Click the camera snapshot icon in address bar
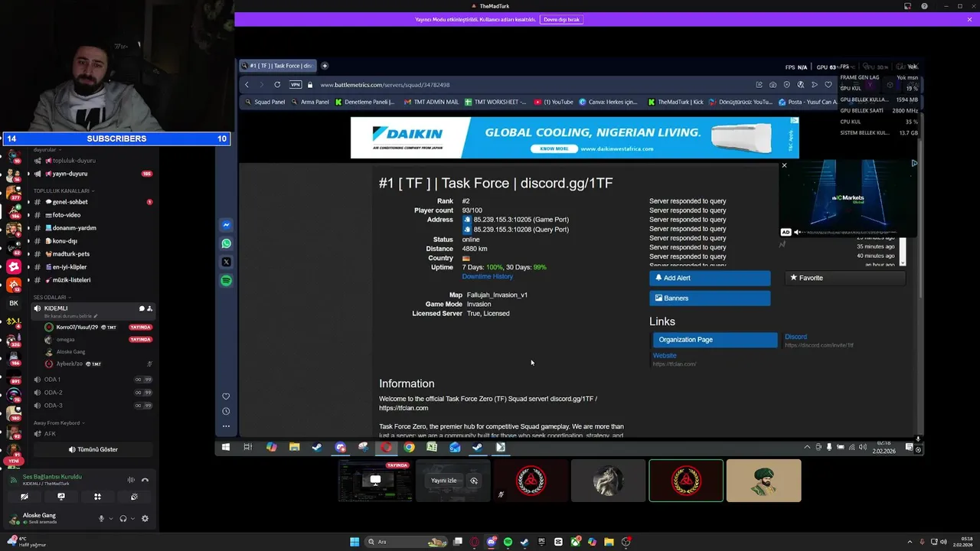The image size is (980, 551). pyautogui.click(x=773, y=85)
